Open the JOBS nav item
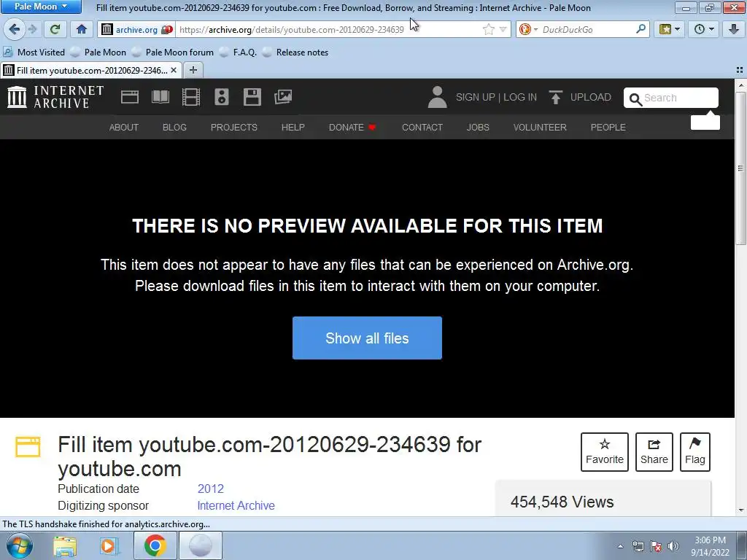 point(478,128)
